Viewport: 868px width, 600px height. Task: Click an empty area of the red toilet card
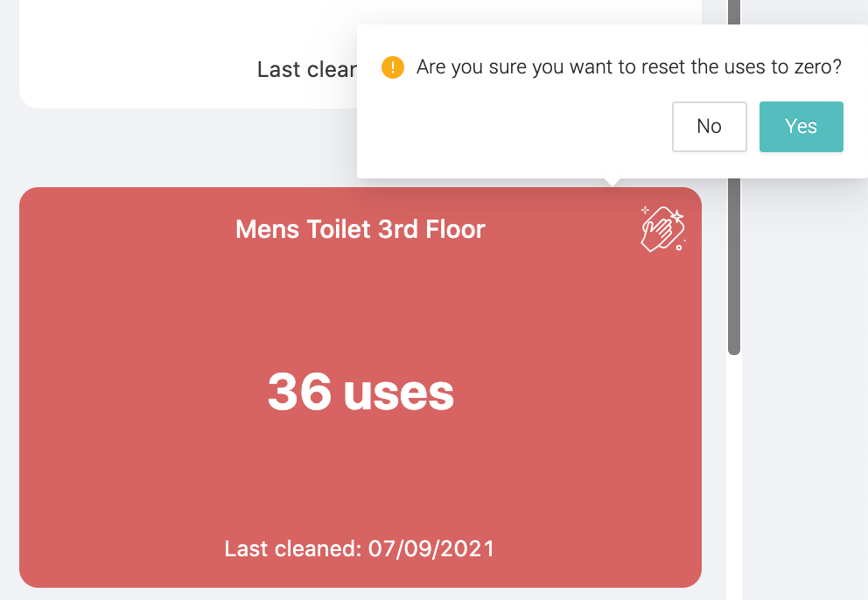click(138, 310)
